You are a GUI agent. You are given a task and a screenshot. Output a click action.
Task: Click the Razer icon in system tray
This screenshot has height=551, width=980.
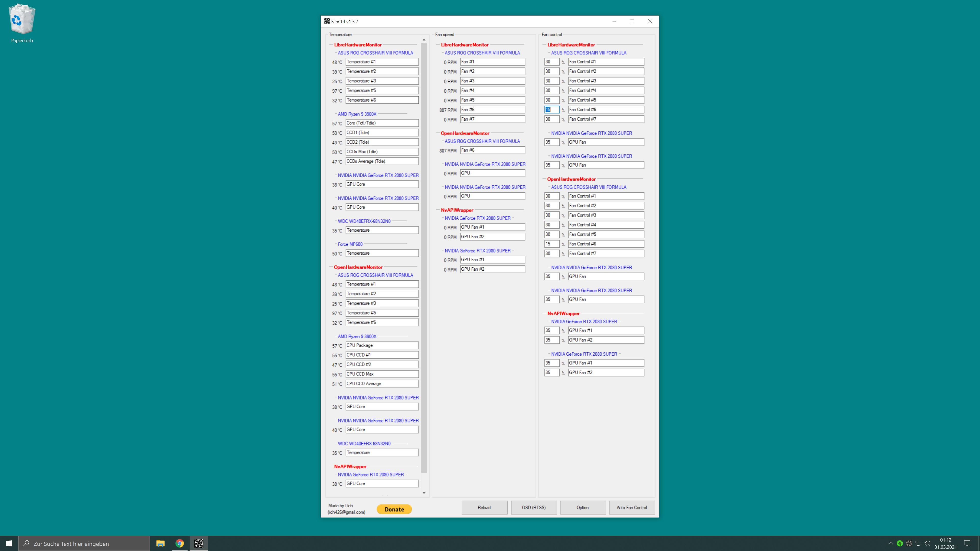tap(900, 543)
